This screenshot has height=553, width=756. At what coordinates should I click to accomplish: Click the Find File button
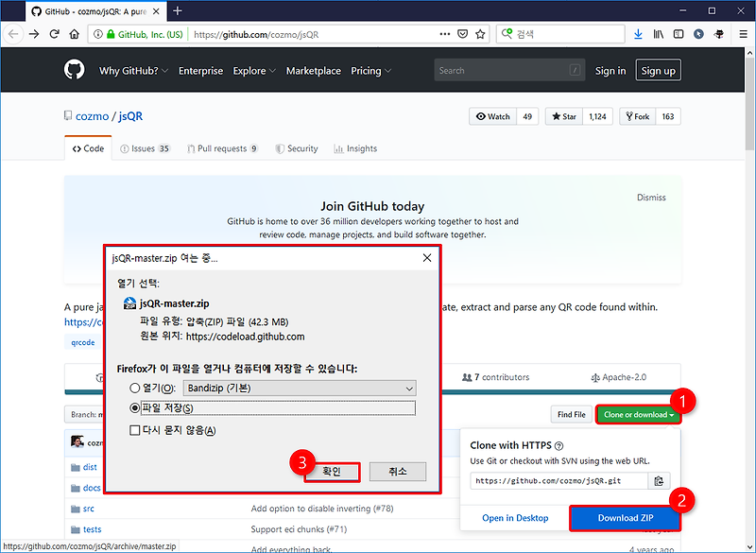572,415
